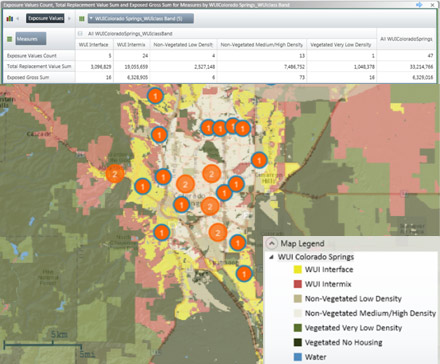Select the WUI Intermix column header
This screenshot has width=440, height=364.
[131, 45]
